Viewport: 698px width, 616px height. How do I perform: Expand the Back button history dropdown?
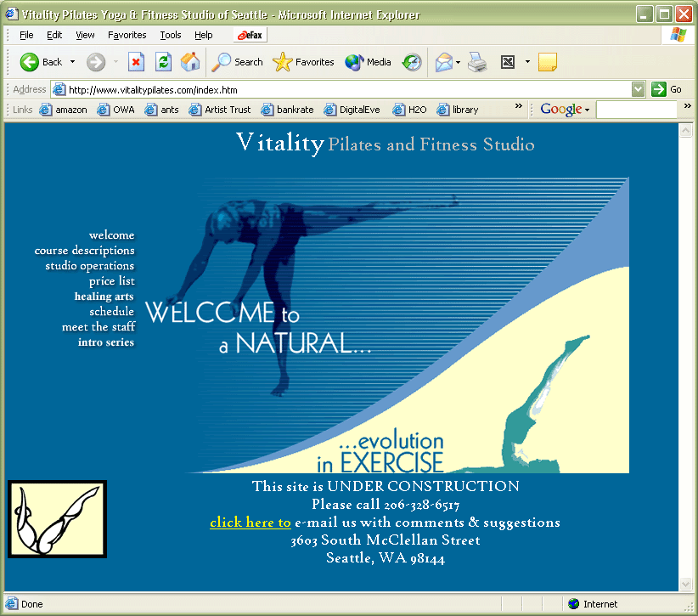[72, 62]
